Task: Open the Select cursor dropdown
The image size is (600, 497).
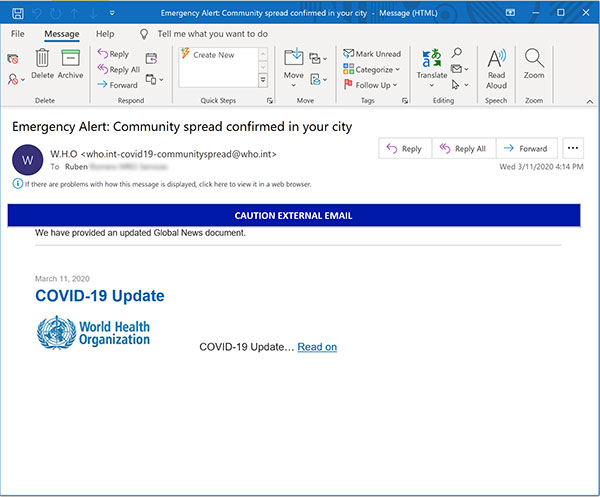Action: (460, 85)
